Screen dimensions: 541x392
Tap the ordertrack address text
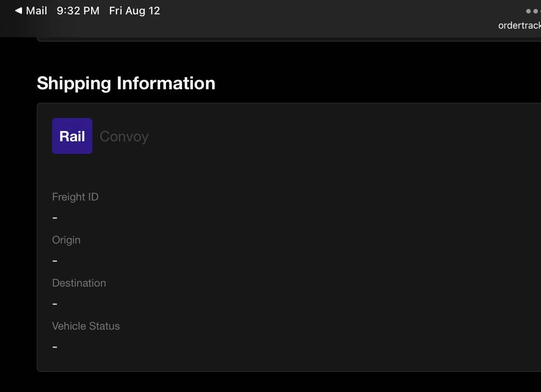(519, 26)
